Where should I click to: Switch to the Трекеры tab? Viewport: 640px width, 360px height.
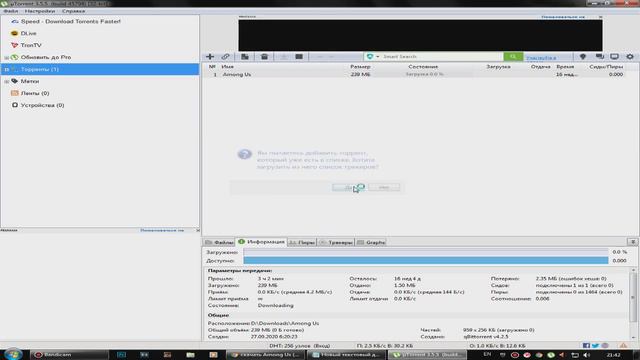336,242
